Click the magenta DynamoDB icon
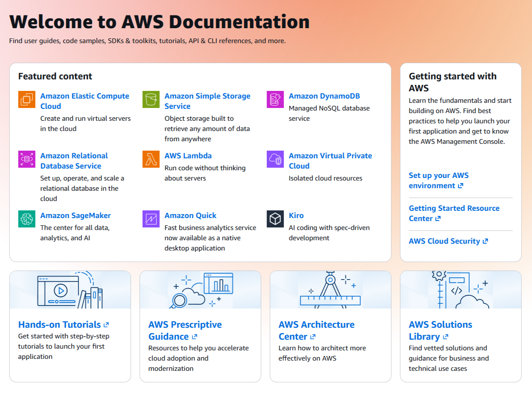 tap(275, 99)
